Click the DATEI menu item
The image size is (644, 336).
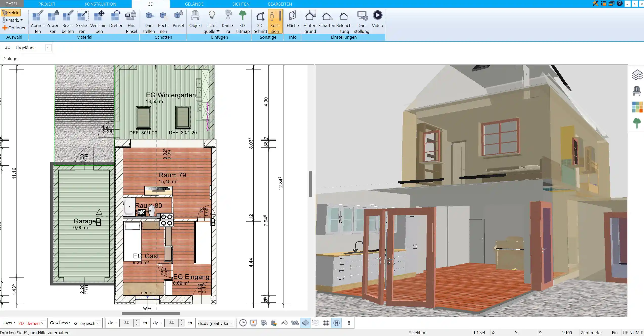point(11,4)
